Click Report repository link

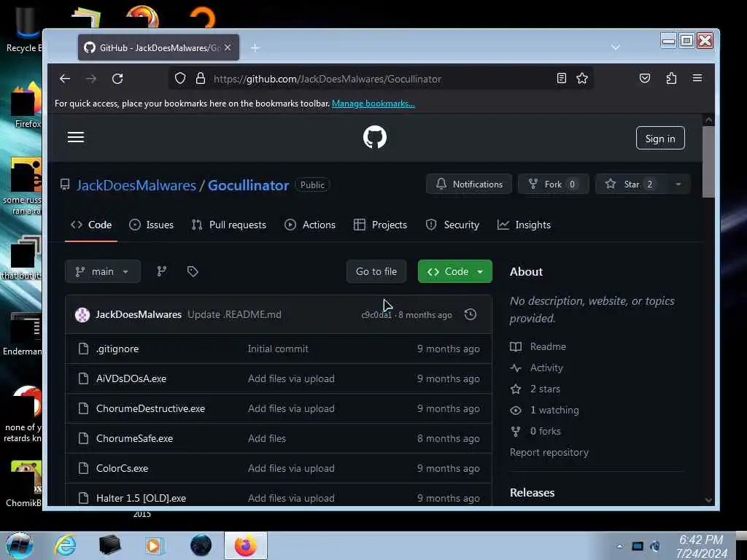coord(549,452)
